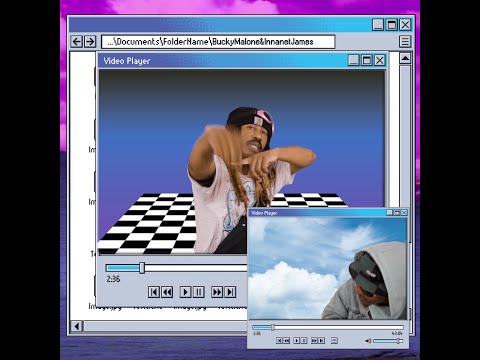
Task: Play the video in the small Video Player
Action: point(297,341)
